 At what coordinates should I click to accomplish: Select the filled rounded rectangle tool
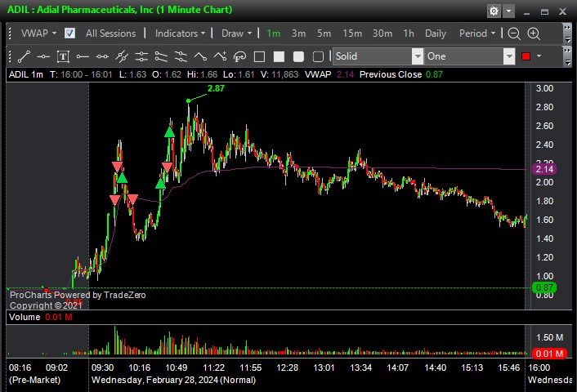coord(298,56)
